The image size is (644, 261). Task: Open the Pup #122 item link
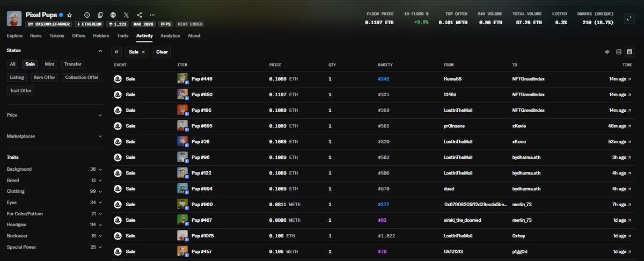coord(201,173)
